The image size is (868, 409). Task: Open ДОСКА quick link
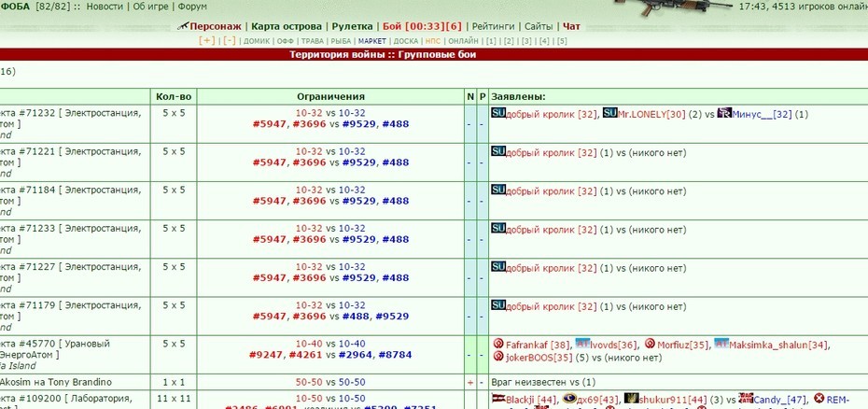tap(406, 41)
